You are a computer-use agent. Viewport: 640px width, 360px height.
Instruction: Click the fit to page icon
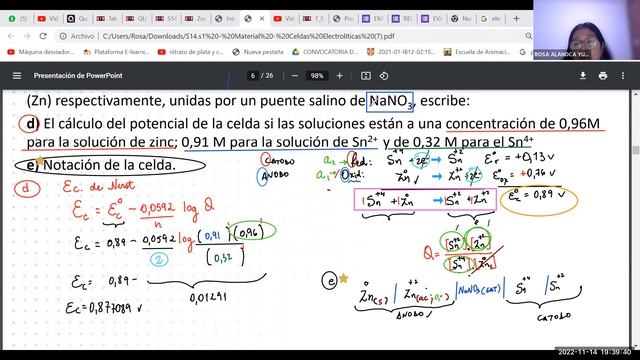click(366, 76)
